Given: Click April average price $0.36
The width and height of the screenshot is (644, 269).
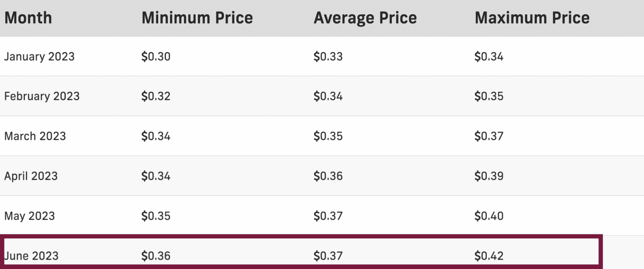Looking at the screenshot, I should point(328,176).
